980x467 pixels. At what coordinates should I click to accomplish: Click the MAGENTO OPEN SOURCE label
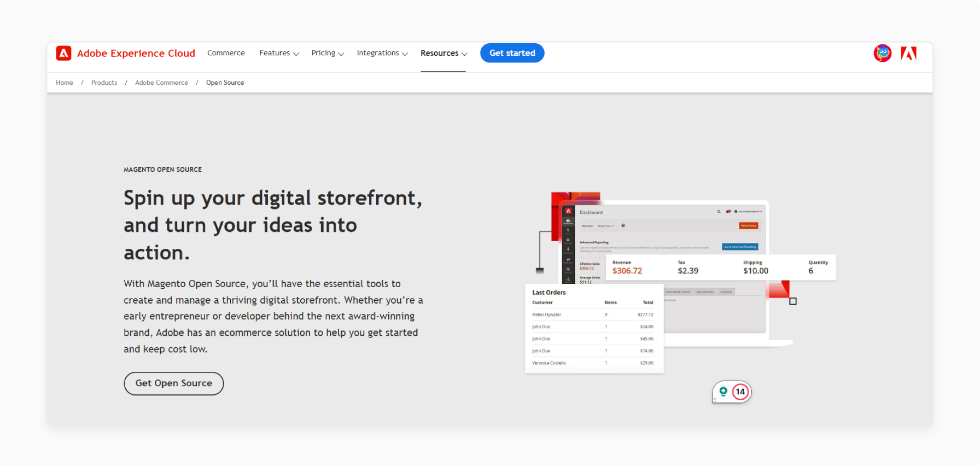(x=162, y=170)
